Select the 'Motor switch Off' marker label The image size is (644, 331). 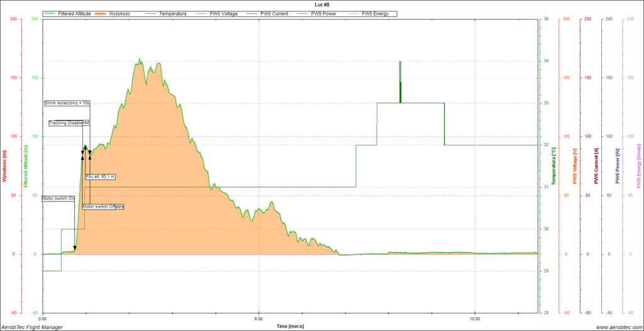coord(103,206)
